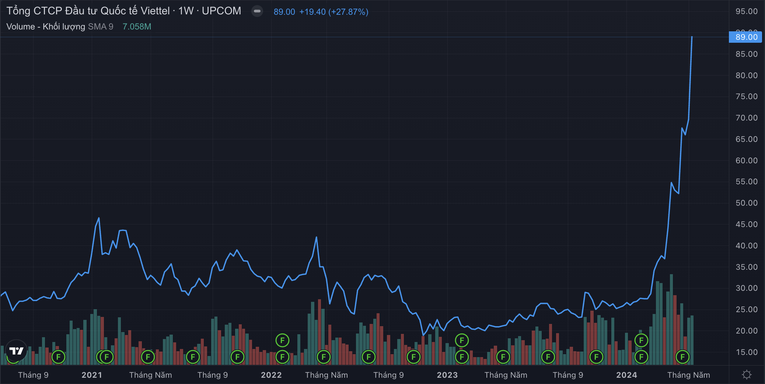Click the Tháng 9 label before 2024
The height and width of the screenshot is (384, 765).
point(568,375)
